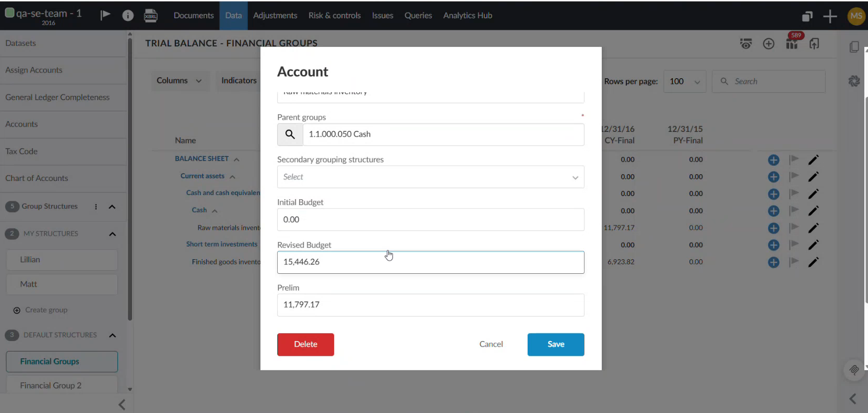Image resolution: width=868 pixels, height=413 pixels.
Task: Click flag on Finished goods row
Action: point(794,262)
